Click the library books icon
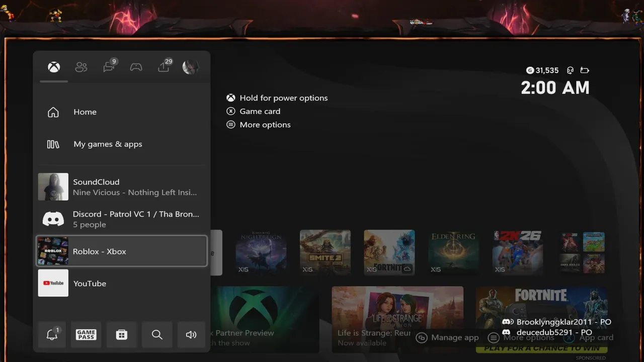 pos(53,144)
